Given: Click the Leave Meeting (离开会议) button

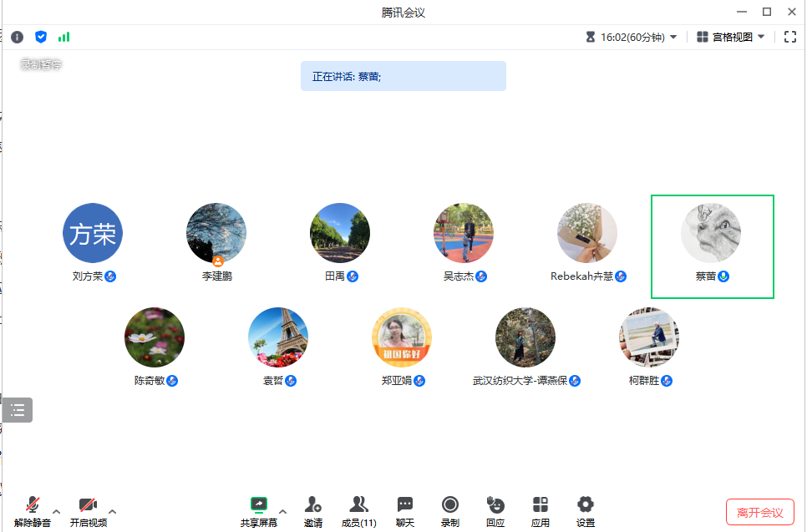Looking at the screenshot, I should (759, 512).
